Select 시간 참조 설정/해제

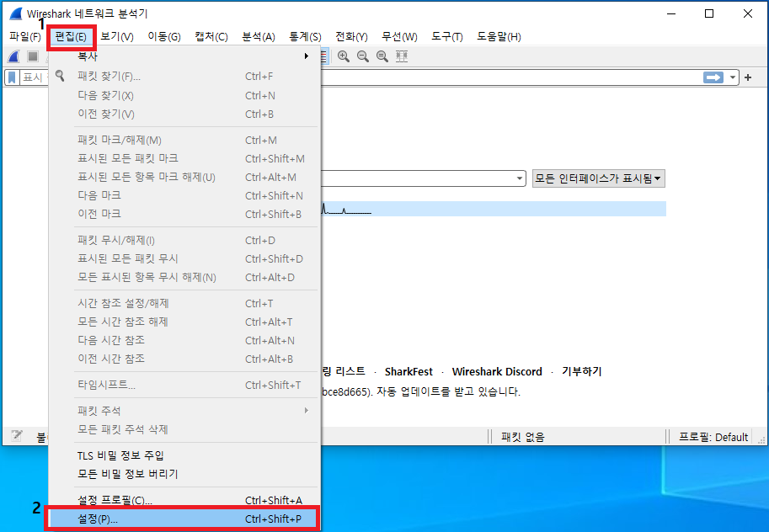(x=184, y=303)
